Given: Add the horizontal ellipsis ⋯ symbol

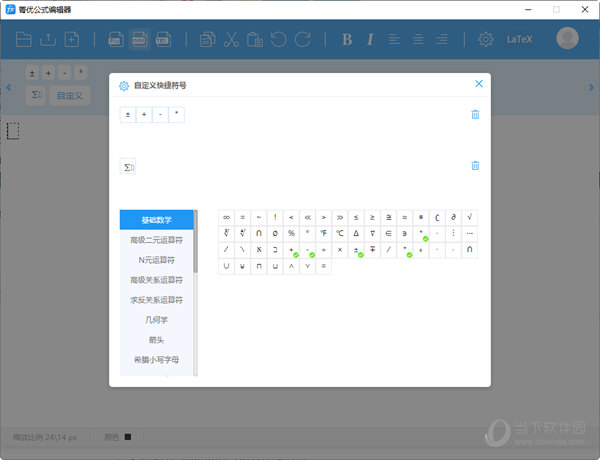Looking at the screenshot, I should [470, 233].
